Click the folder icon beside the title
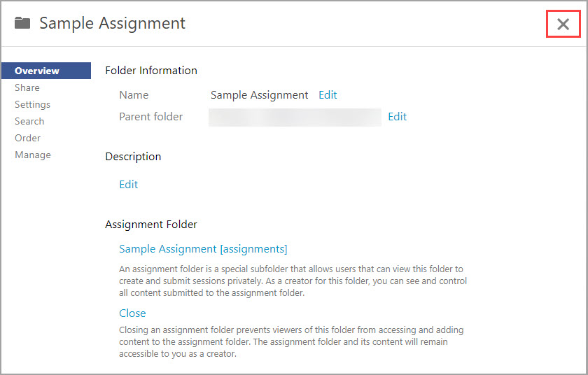 (x=22, y=23)
